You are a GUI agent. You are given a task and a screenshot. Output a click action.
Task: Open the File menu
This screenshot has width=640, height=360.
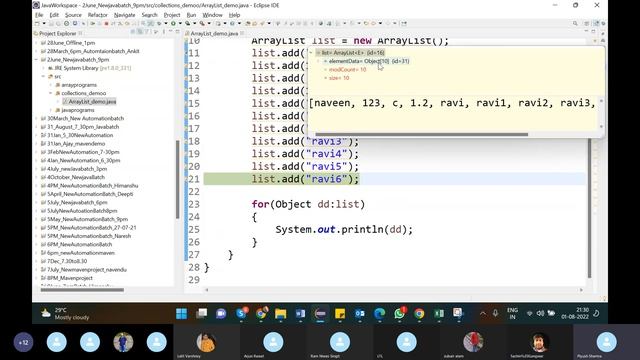pyautogui.click(x=39, y=15)
